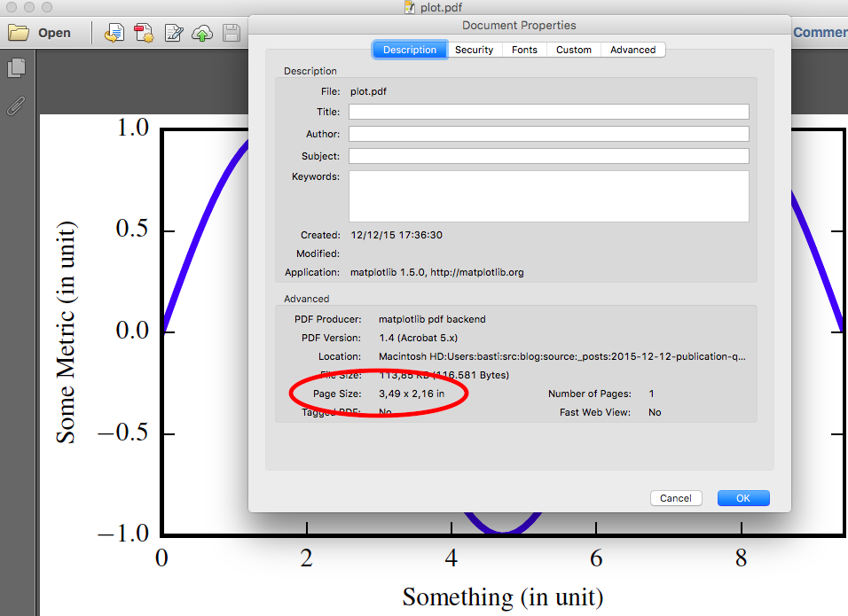Open the Custom tab
This screenshot has width=848, height=616.
tap(573, 50)
